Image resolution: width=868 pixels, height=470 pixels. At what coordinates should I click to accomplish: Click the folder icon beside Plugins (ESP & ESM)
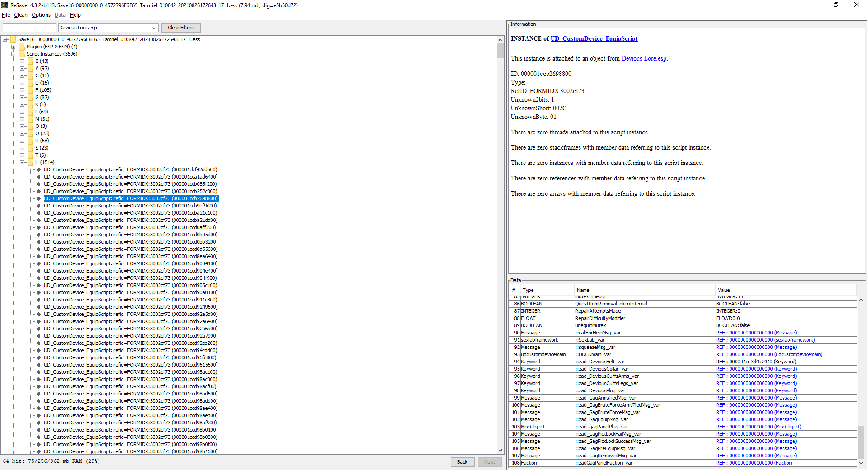pos(22,47)
